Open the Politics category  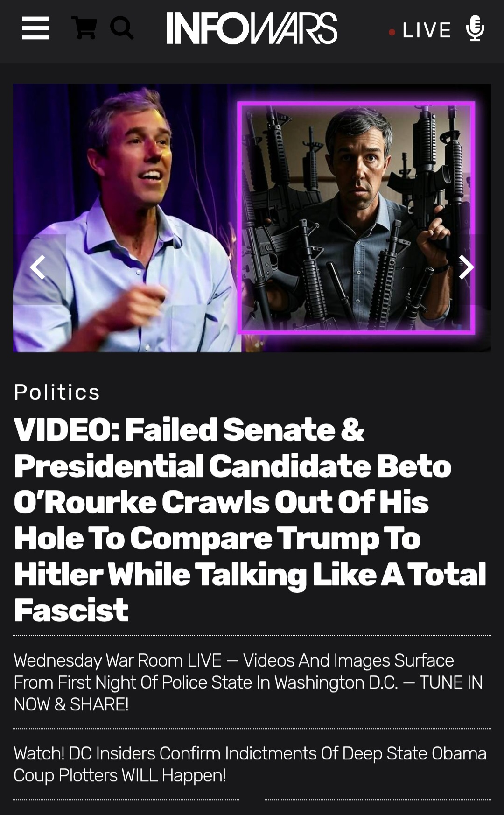point(57,392)
